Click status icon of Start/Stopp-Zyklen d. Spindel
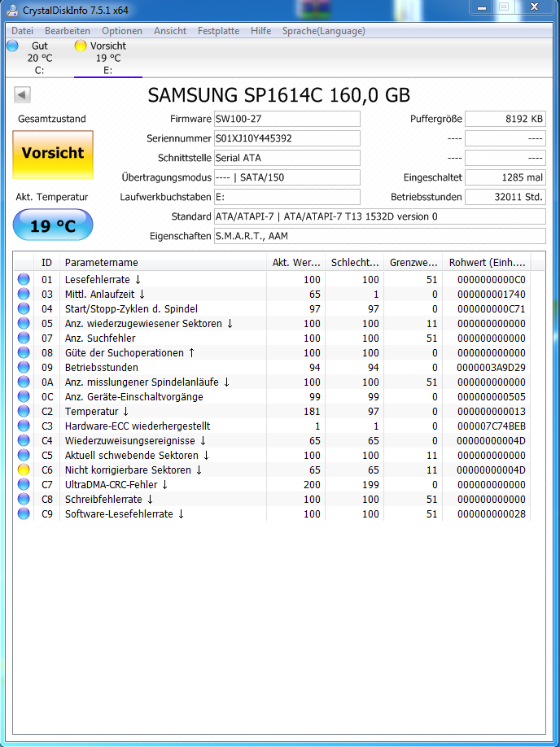This screenshot has height=747, width=560. coord(24,308)
